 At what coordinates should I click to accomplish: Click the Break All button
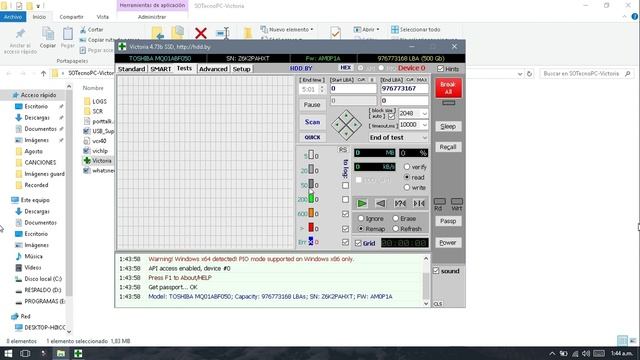click(x=448, y=88)
